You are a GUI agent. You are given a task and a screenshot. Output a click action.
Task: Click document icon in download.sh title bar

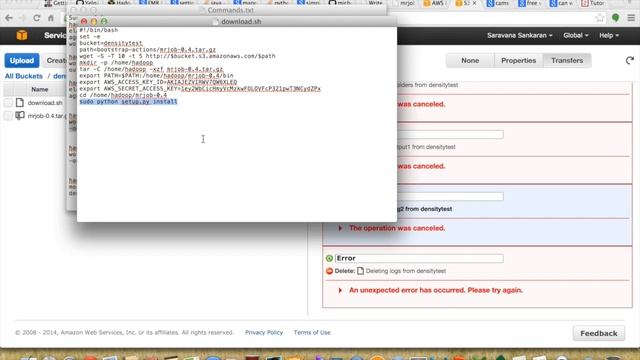point(216,22)
